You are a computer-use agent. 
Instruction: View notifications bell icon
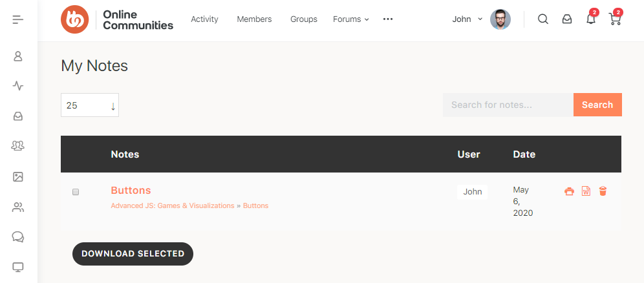590,19
